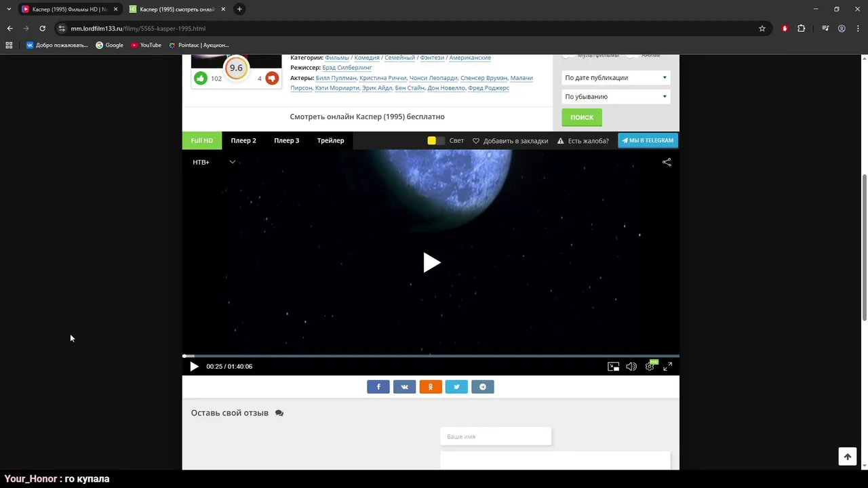The width and height of the screenshot is (868, 488).
Task: Share on VK
Action: pos(404,387)
